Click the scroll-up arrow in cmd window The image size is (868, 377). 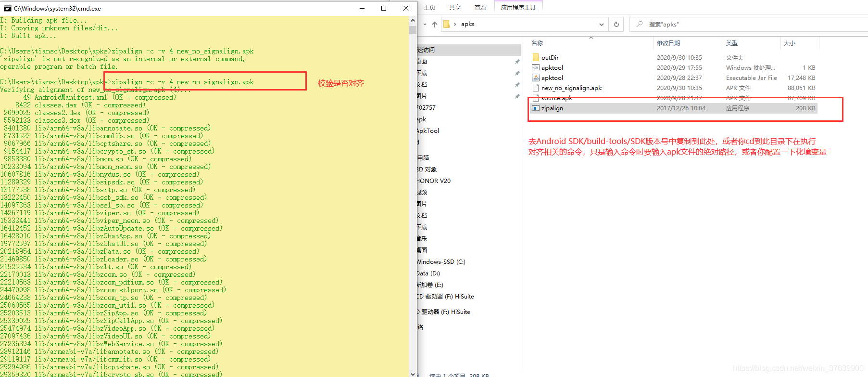pyautogui.click(x=413, y=20)
